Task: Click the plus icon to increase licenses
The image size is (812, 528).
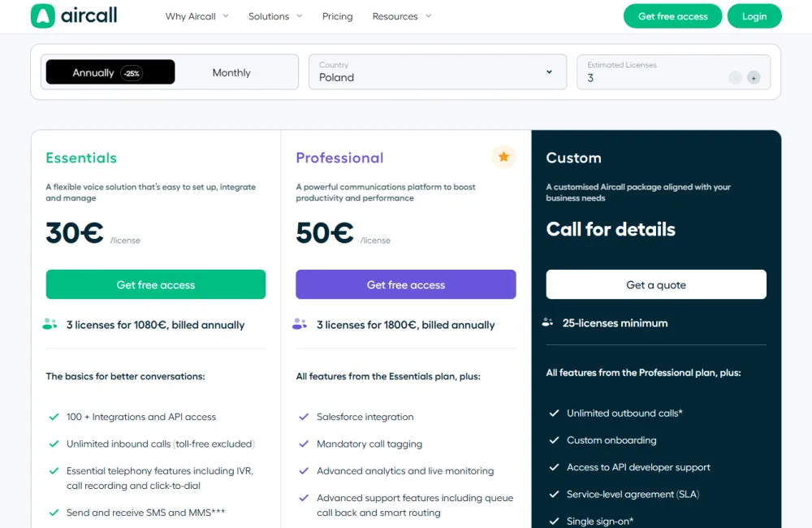Action: pos(754,78)
